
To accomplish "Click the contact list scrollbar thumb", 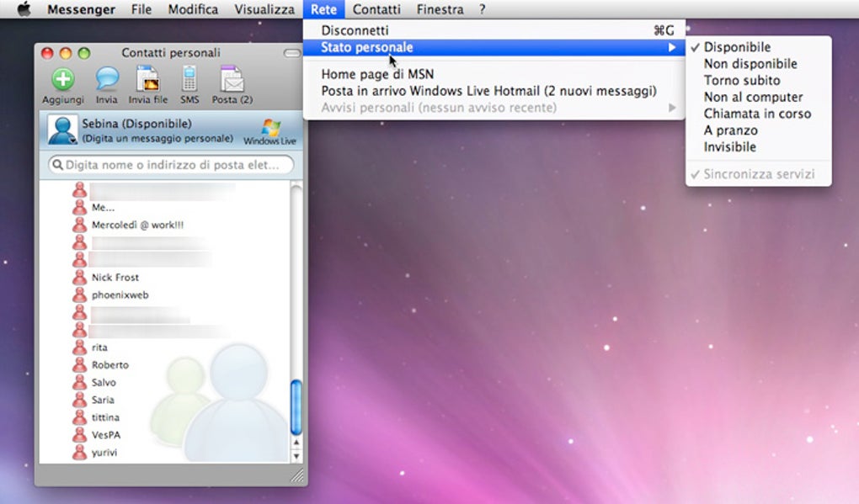I will (x=296, y=407).
